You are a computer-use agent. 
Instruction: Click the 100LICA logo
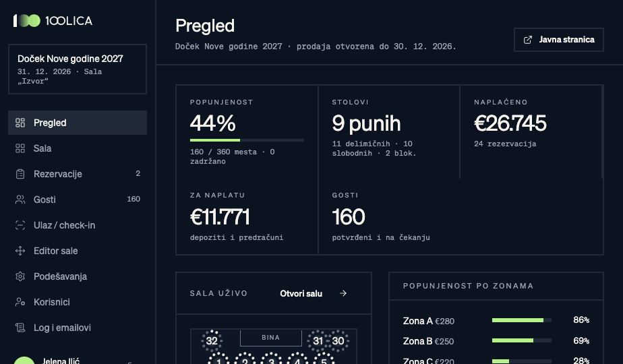click(x=53, y=21)
